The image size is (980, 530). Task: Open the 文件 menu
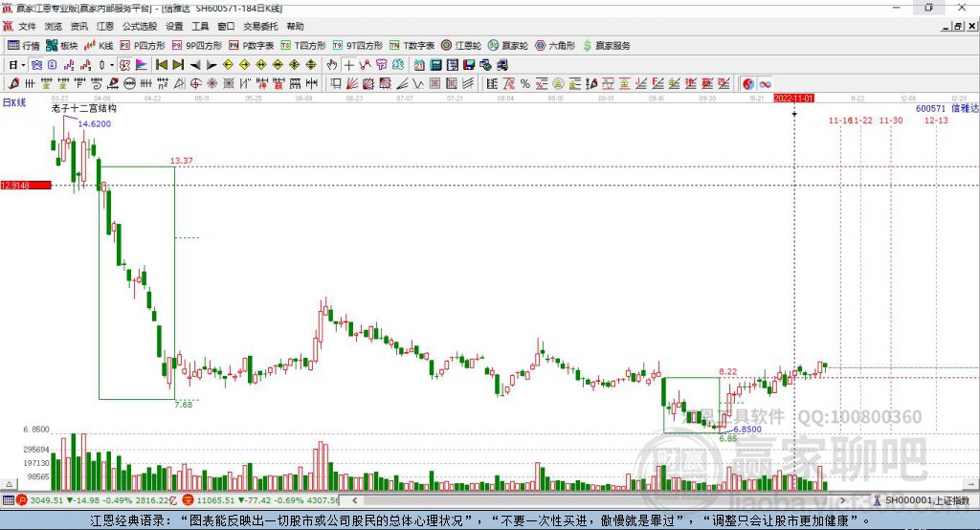coord(27,26)
